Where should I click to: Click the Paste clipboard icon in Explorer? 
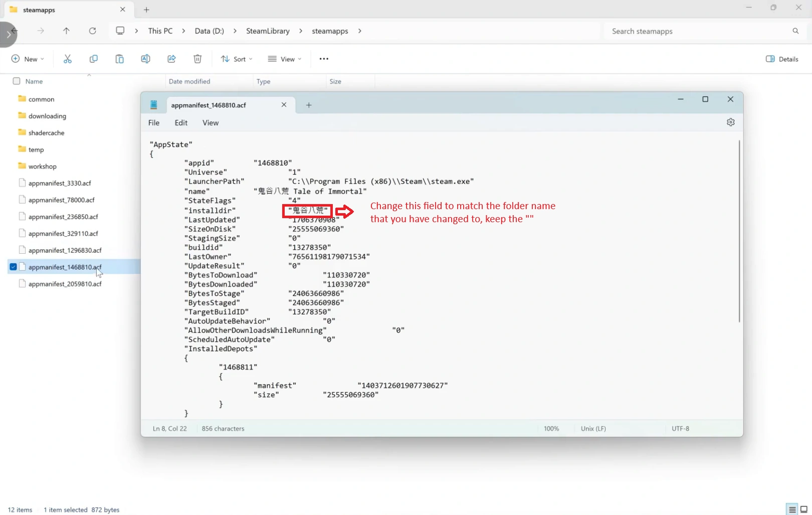pyautogui.click(x=120, y=59)
